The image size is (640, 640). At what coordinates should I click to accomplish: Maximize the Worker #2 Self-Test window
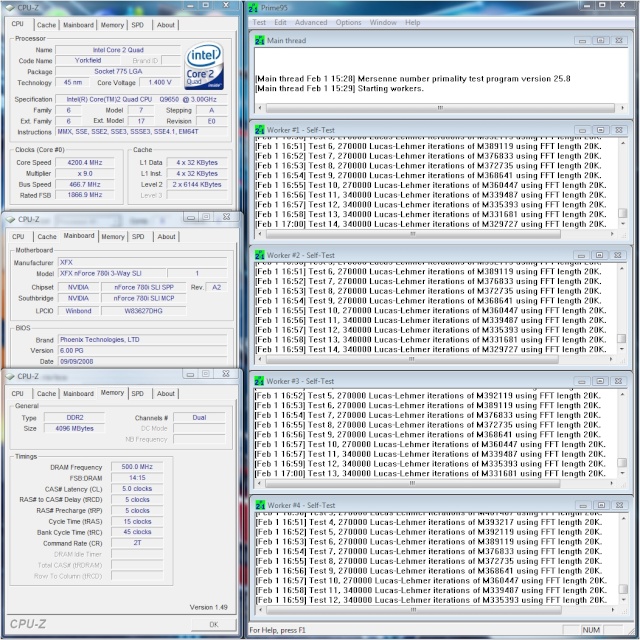(599, 255)
